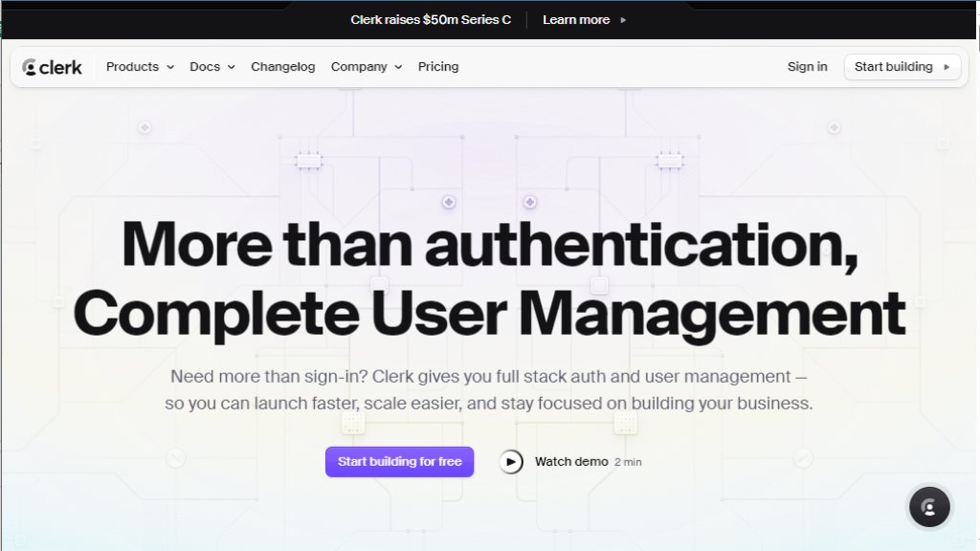Image resolution: width=980 pixels, height=551 pixels.
Task: Click the Clerk raises $50m Series C announcement
Action: 431,20
